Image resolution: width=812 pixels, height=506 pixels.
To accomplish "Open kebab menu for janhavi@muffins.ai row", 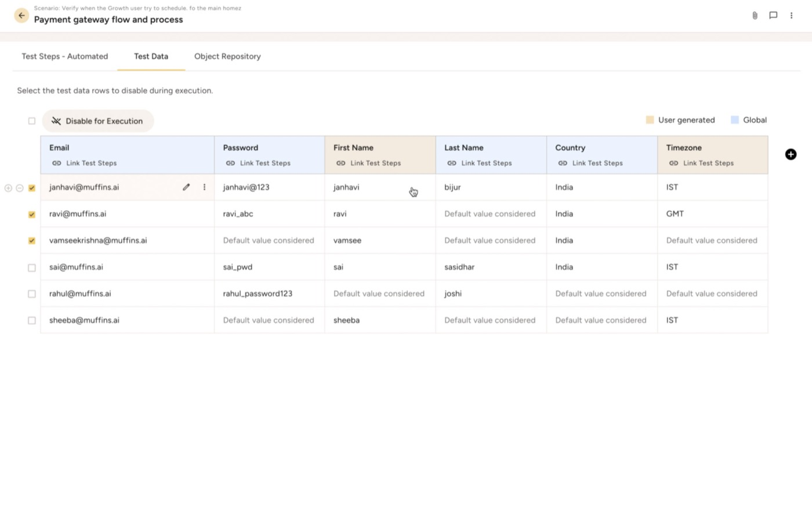I will pos(204,187).
